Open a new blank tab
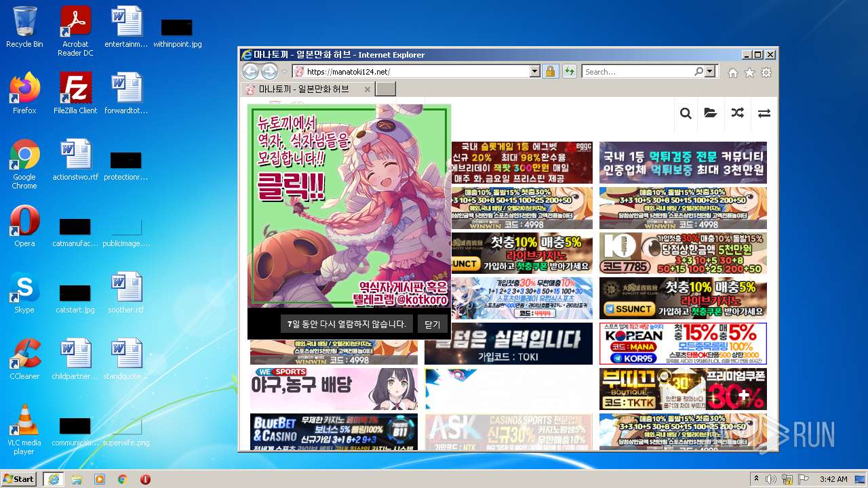868x488 pixels. 385,89
